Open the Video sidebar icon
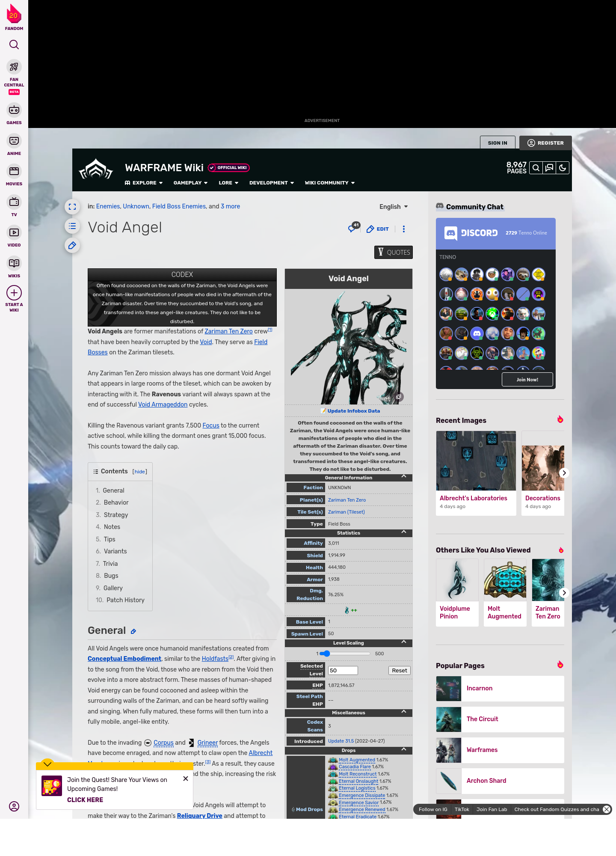The image size is (616, 856). coord(14,232)
